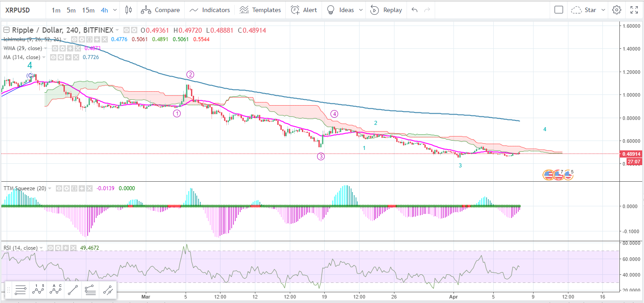Open the candlestick chart style selector

pos(128,10)
